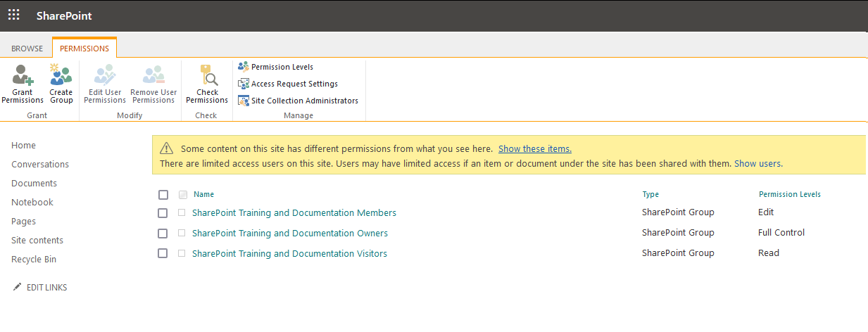
Task: Sort by Permission Levels column header
Action: click(790, 194)
